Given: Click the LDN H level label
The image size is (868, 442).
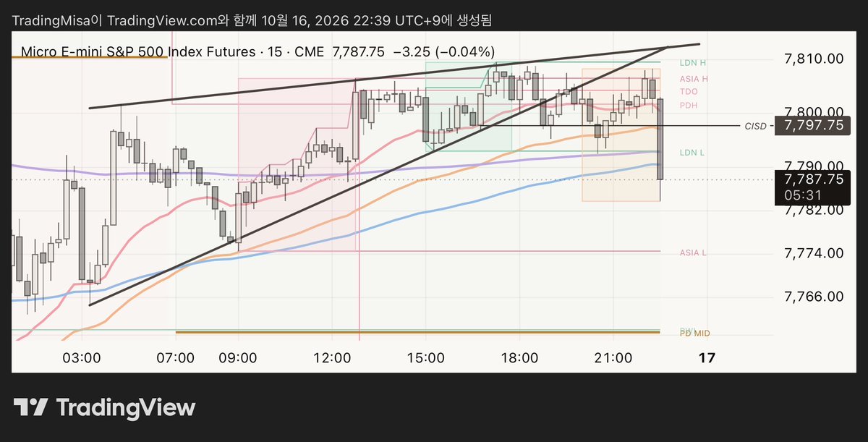Looking at the screenshot, I should click(x=693, y=64).
